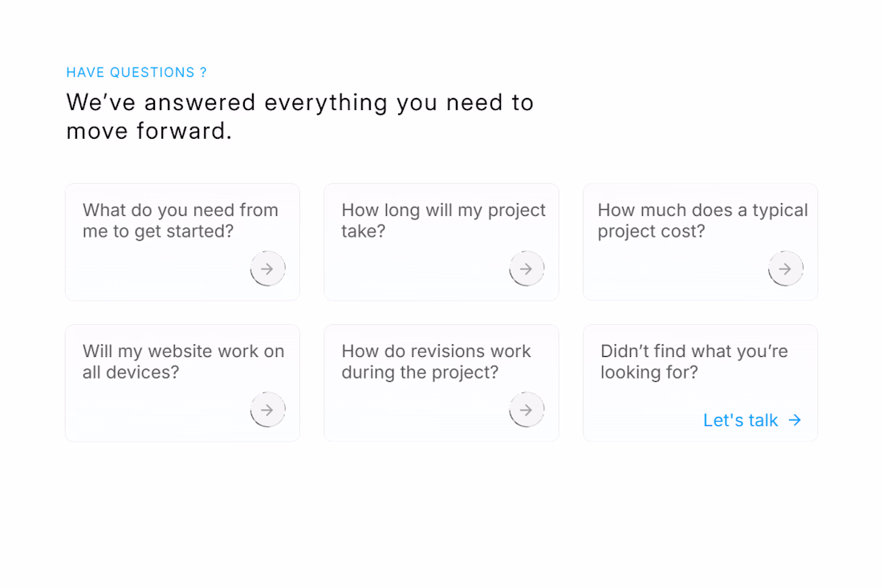Click the 'We've answered everything' headline
883x588 pixels.
pos(299,116)
